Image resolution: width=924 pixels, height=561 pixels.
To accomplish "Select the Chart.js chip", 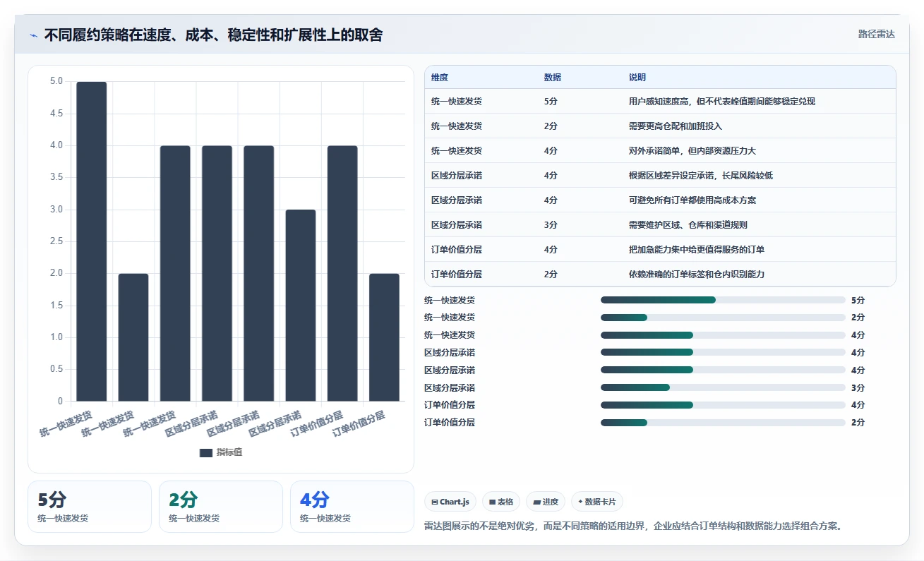I will coord(450,502).
